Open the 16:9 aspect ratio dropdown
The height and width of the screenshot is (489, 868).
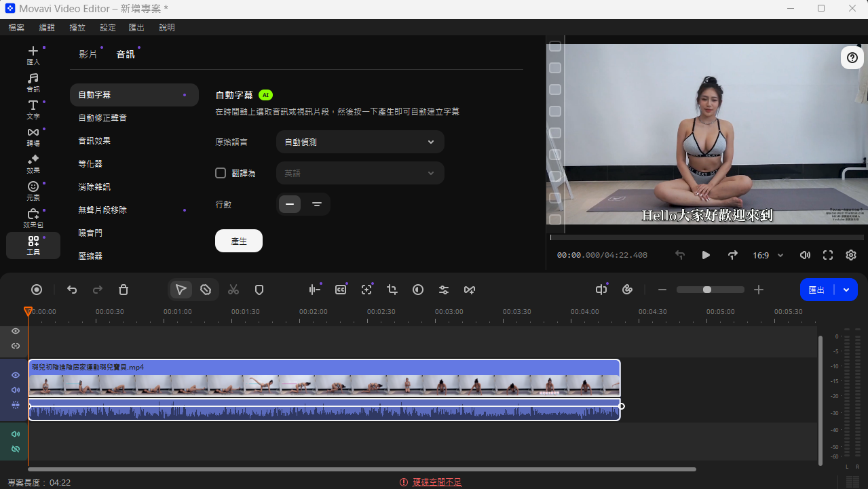[x=768, y=256]
